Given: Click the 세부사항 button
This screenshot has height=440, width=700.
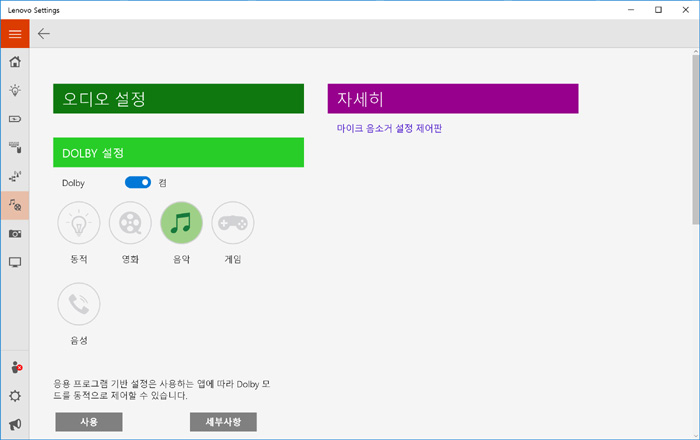Looking at the screenshot, I should 223,422.
